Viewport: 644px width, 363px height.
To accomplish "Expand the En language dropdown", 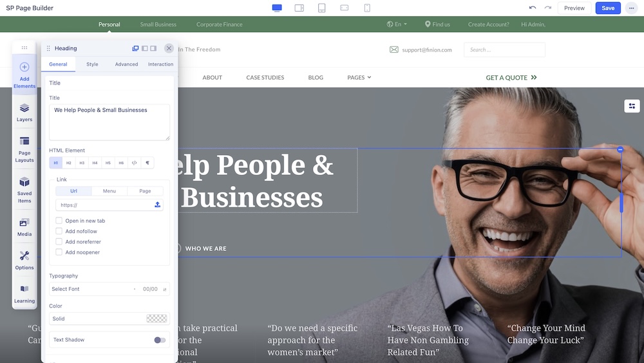I will click(397, 24).
